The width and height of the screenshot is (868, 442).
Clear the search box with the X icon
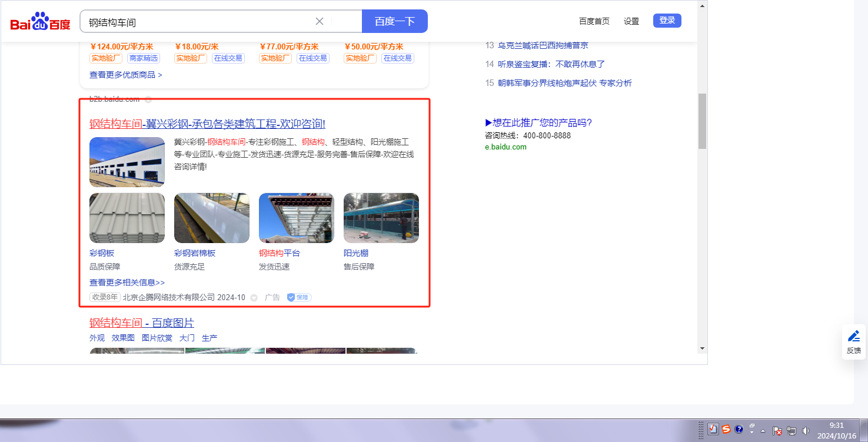point(320,21)
